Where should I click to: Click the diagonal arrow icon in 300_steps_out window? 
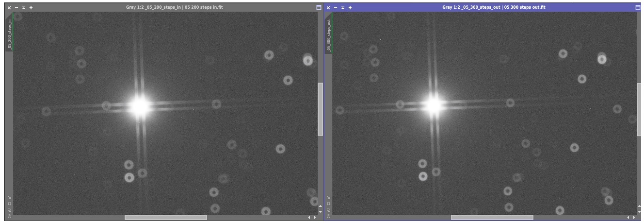pos(328,197)
